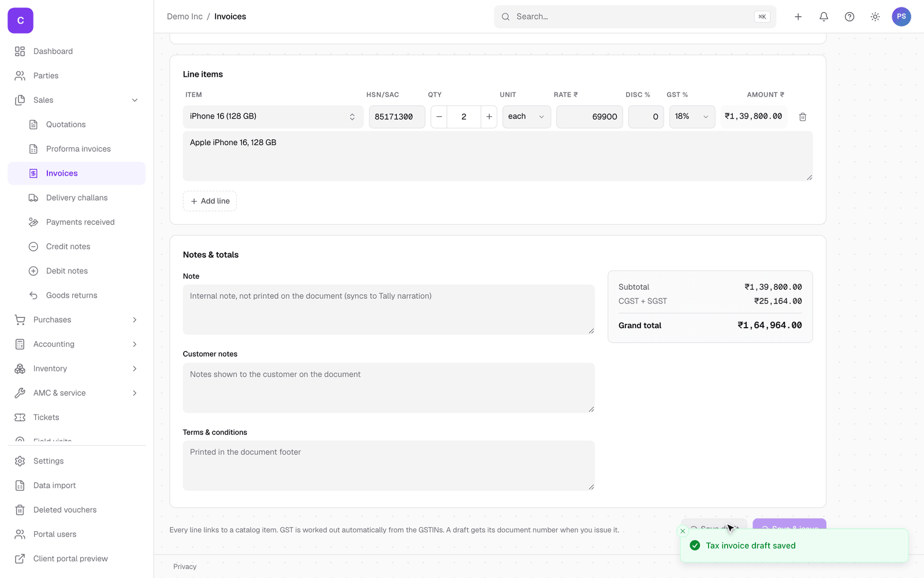Open Credit notes in sidebar

68,246
